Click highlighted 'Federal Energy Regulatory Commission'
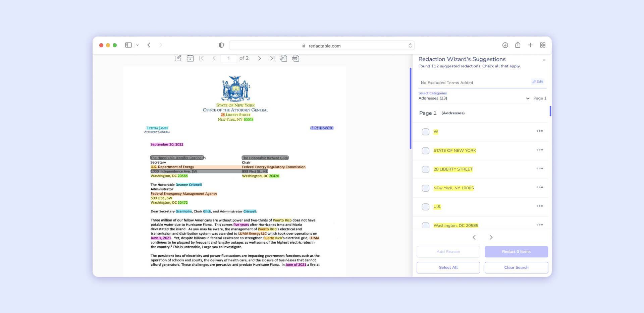The image size is (644, 313). pos(274,167)
